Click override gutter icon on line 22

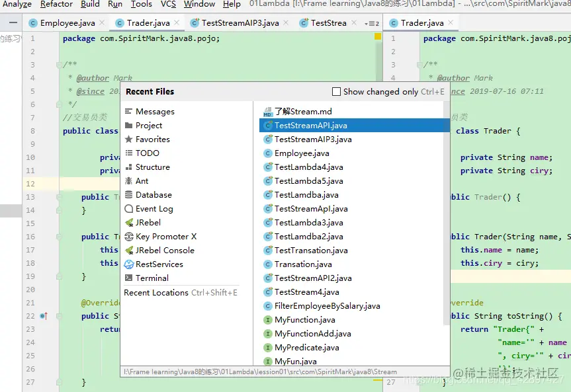click(x=44, y=316)
